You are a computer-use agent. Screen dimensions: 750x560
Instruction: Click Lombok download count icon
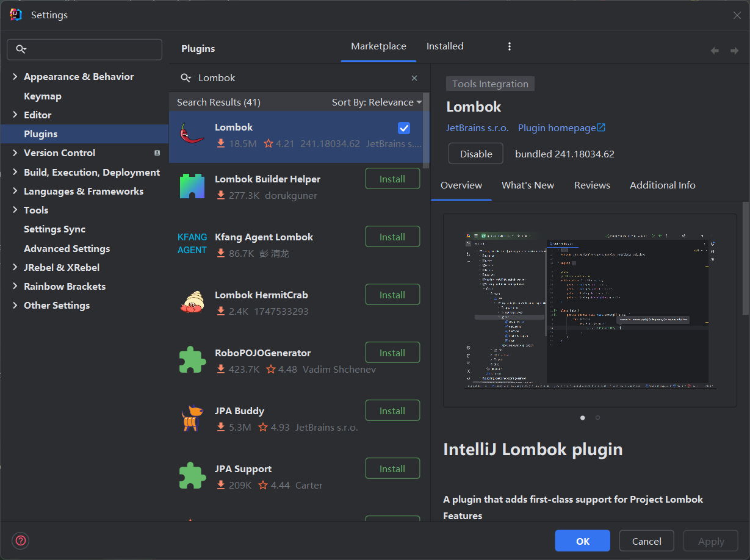pyautogui.click(x=221, y=144)
